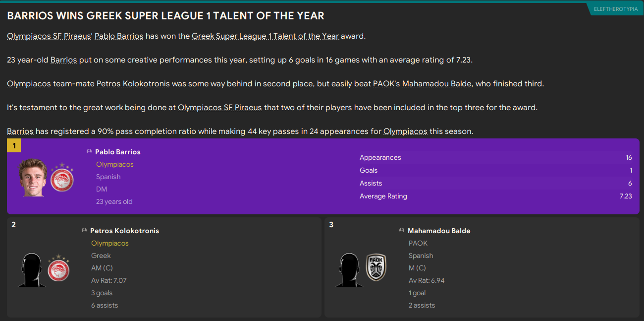644x321 pixels.
Task: Click the gold Olympiacos club name under Pablo Barrios
Action: (x=115, y=164)
